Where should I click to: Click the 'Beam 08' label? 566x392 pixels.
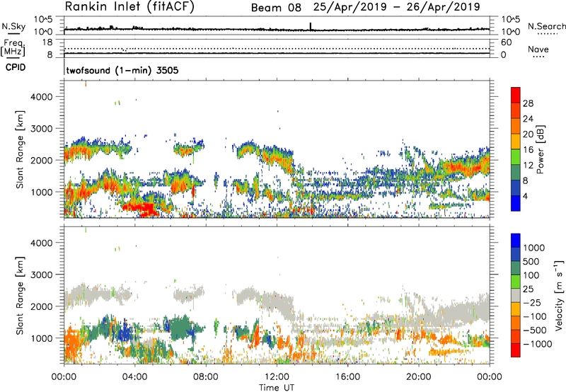click(276, 8)
